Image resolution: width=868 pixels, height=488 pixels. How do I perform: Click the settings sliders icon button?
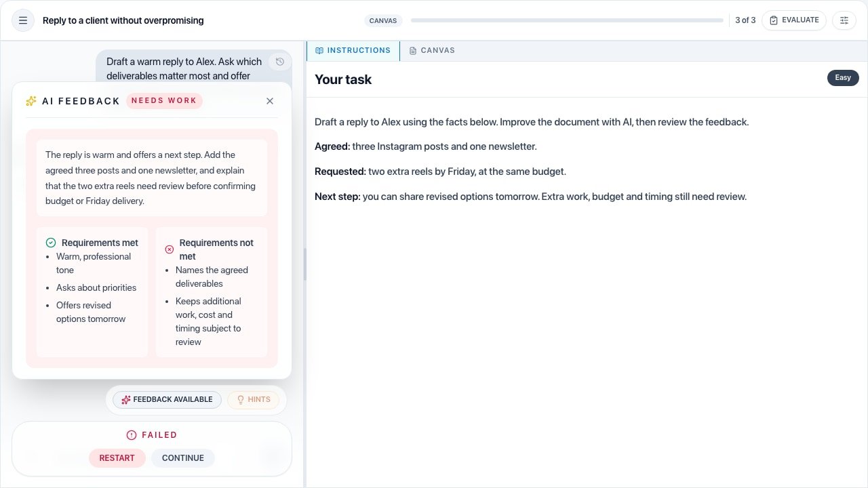844,20
